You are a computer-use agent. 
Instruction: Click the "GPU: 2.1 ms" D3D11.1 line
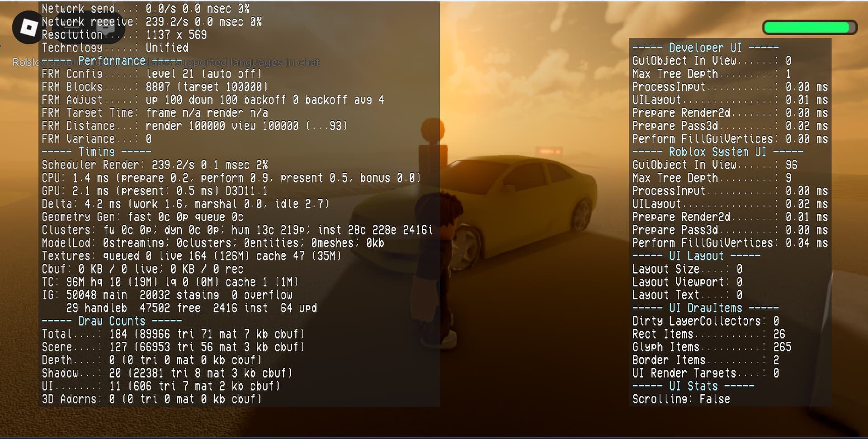click(155, 191)
